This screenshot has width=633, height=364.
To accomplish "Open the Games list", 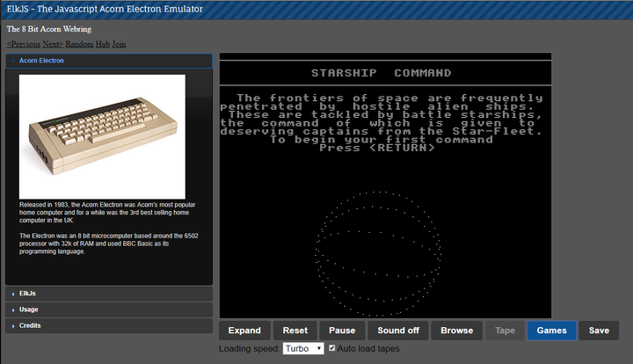I will pos(551,331).
